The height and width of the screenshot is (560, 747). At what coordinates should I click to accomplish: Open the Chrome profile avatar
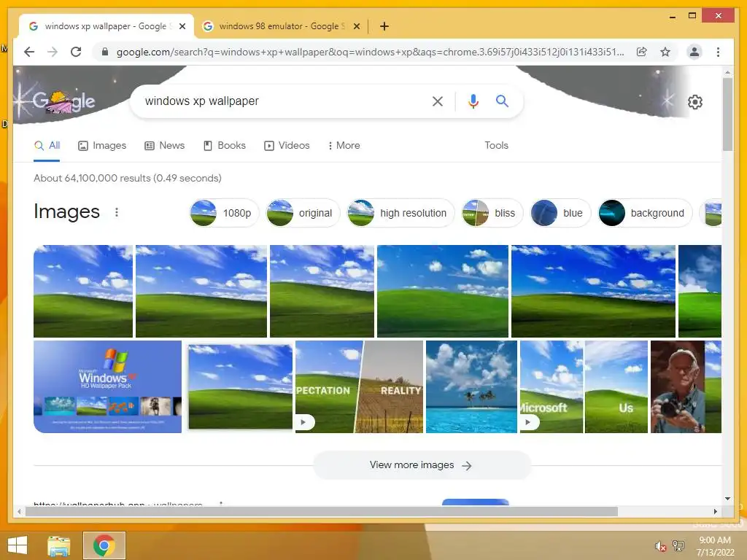694,52
